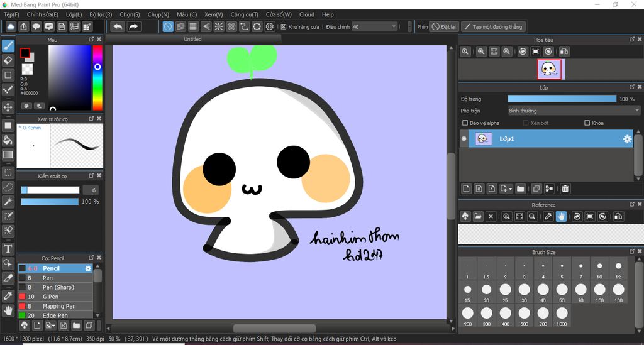Select the Eraser tool
This screenshot has height=345, width=644.
tap(8, 60)
